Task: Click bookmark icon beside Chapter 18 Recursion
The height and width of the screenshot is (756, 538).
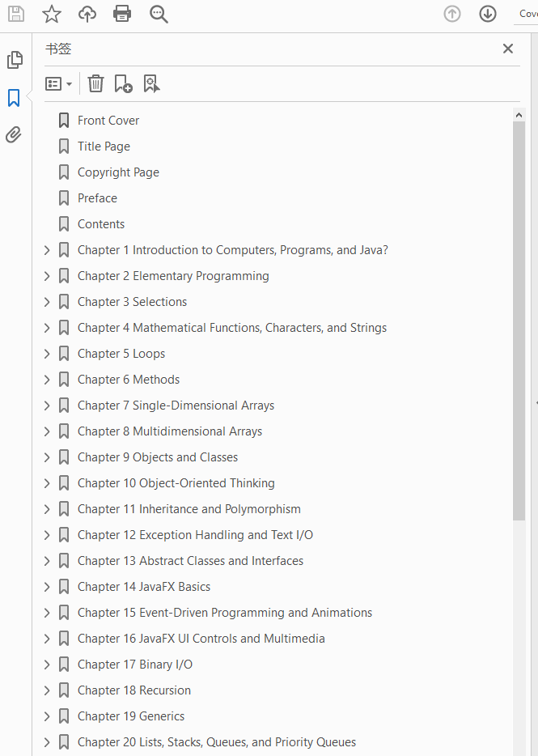Action: [64, 691]
